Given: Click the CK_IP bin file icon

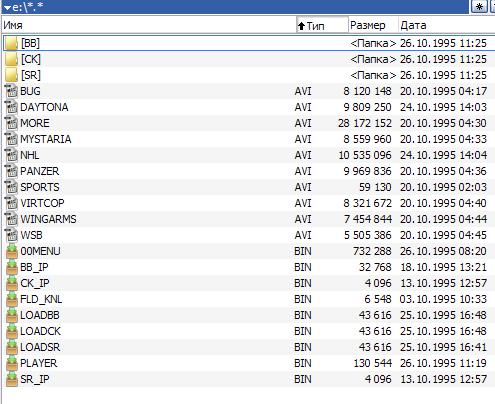Looking at the screenshot, I should [x=12, y=283].
